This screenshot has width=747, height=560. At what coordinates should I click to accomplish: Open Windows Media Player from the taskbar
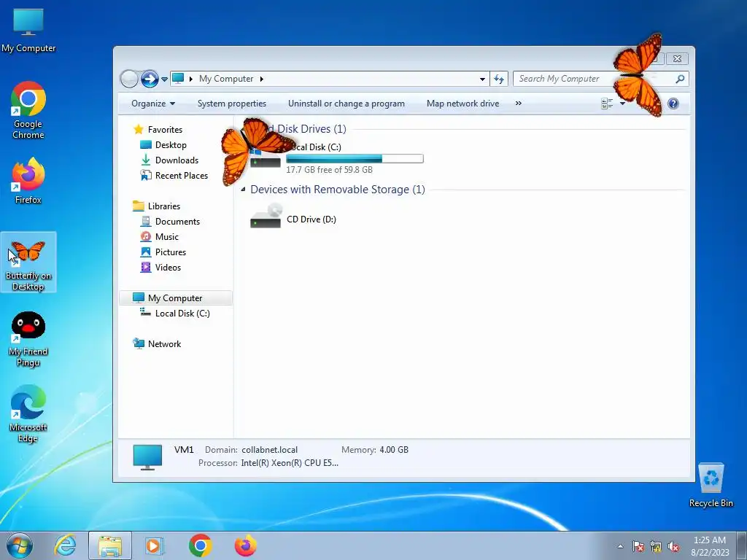point(154,545)
